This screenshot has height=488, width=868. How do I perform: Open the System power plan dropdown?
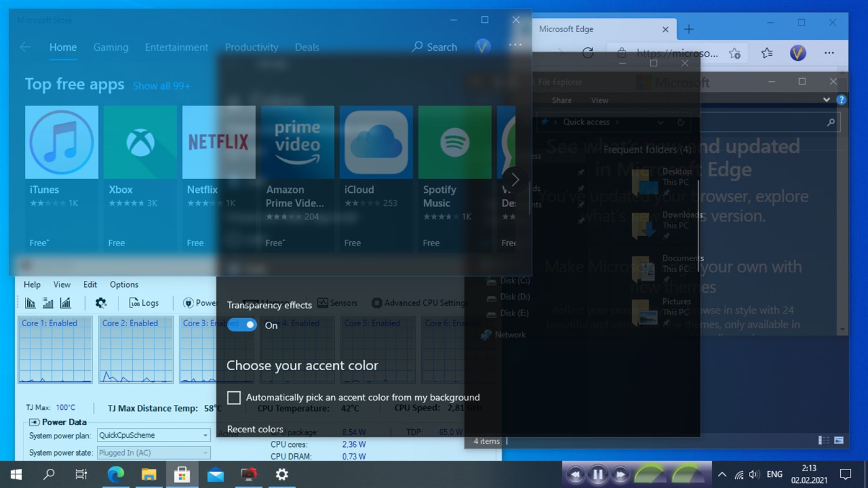tap(205, 435)
